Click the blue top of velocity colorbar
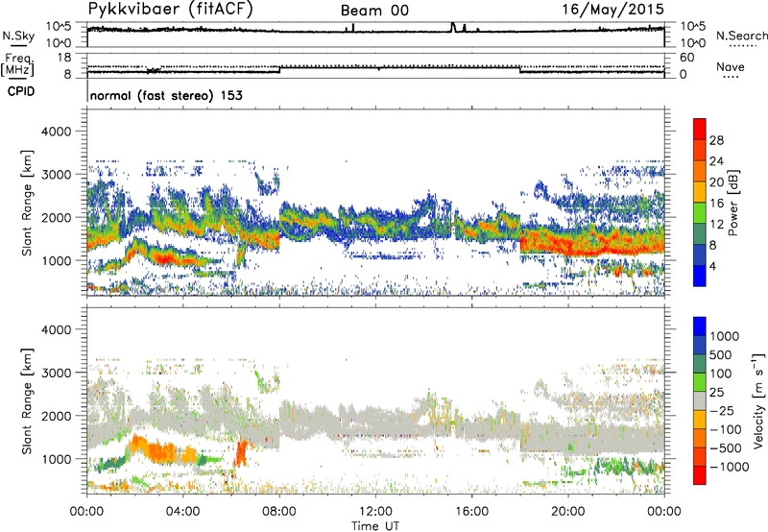 (700, 326)
